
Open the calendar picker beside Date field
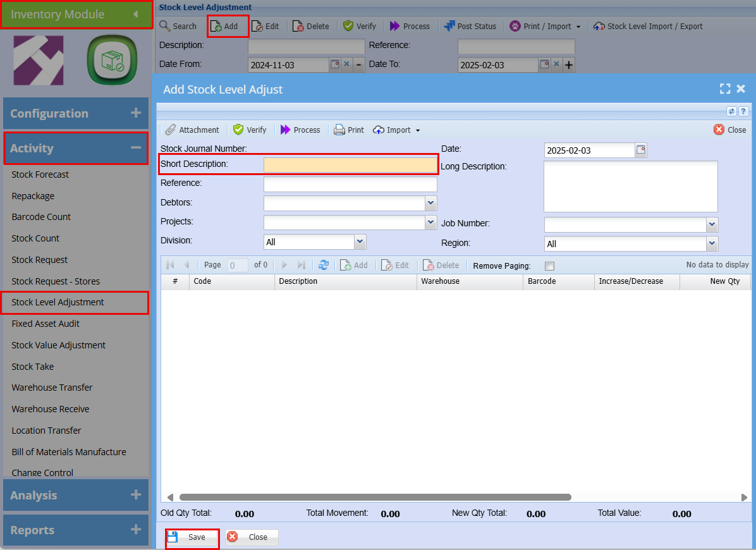pyautogui.click(x=641, y=150)
